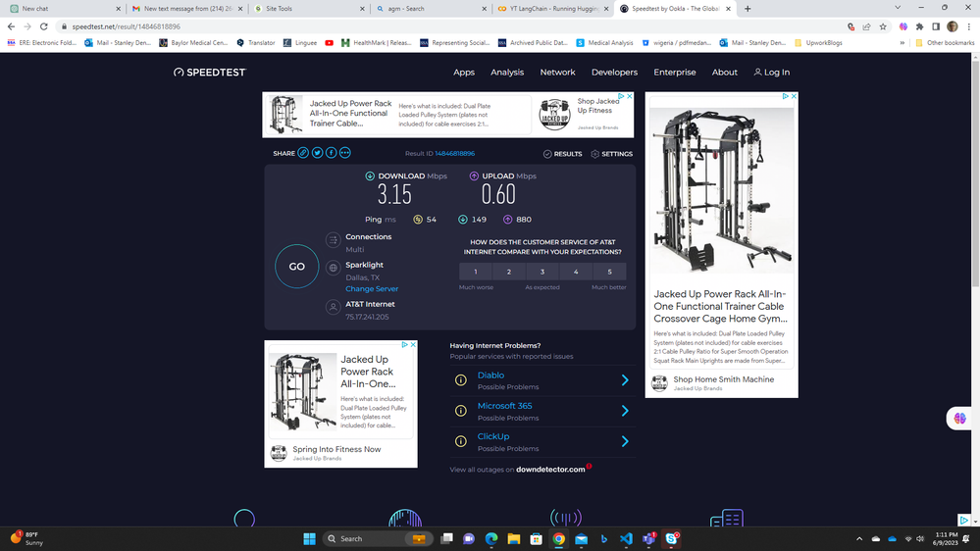Click taskbar Search box
This screenshot has width=980, height=551.
377,538
